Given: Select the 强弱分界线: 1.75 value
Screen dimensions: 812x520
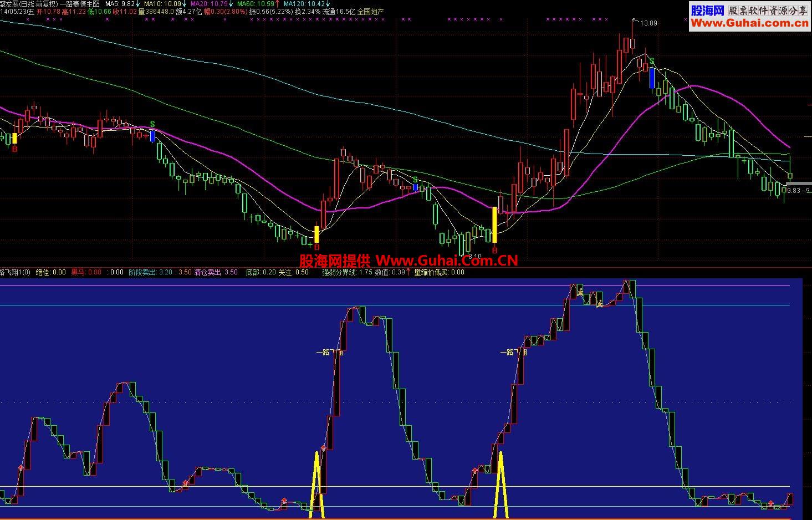Looking at the screenshot, I should (x=348, y=272).
